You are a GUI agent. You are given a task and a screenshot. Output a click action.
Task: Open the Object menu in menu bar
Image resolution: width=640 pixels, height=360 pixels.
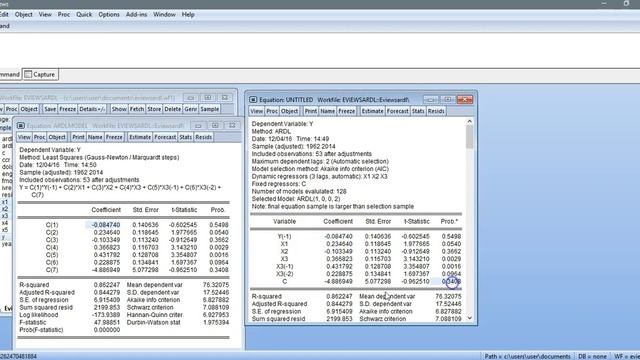coord(24,14)
